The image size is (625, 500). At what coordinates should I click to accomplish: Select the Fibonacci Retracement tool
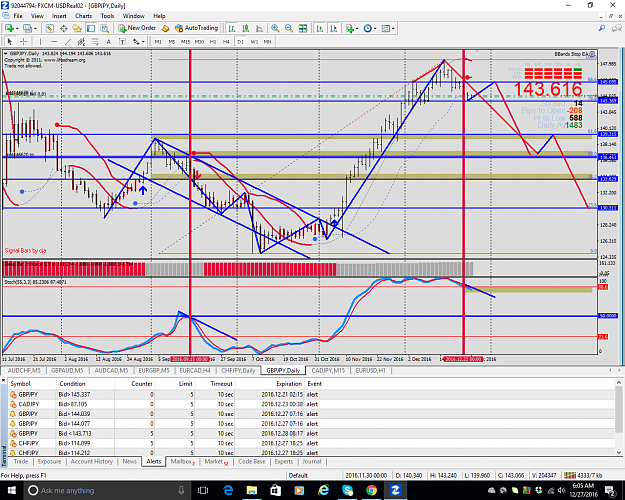click(x=95, y=41)
